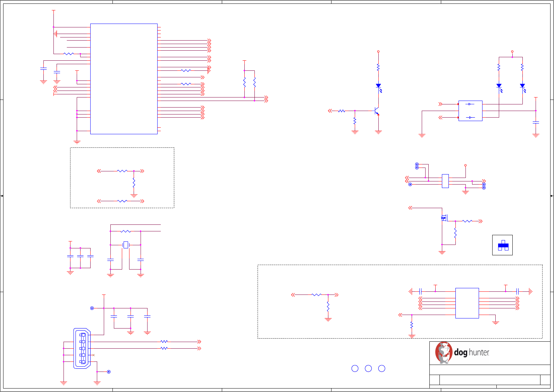The width and height of the screenshot is (554, 392).
Task: Select the IC rectangle inside lower-right dashed box
Action: click(467, 303)
